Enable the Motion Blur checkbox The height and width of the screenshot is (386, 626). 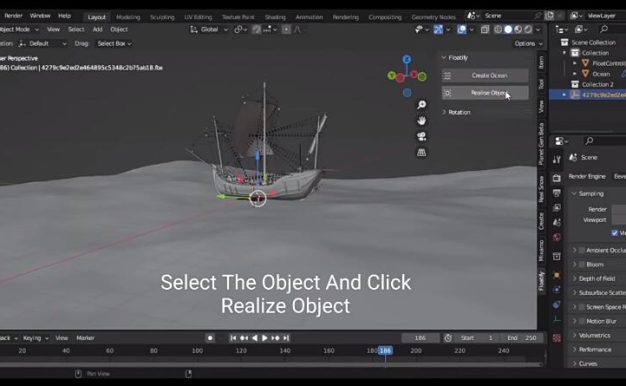click(582, 321)
